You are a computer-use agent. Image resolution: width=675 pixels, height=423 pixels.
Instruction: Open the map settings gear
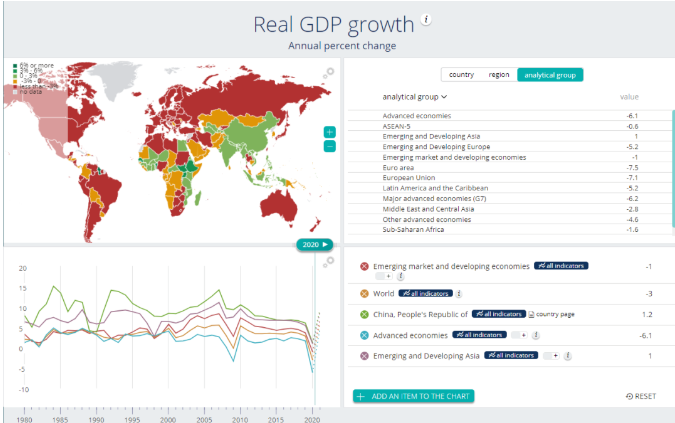tap(329, 72)
